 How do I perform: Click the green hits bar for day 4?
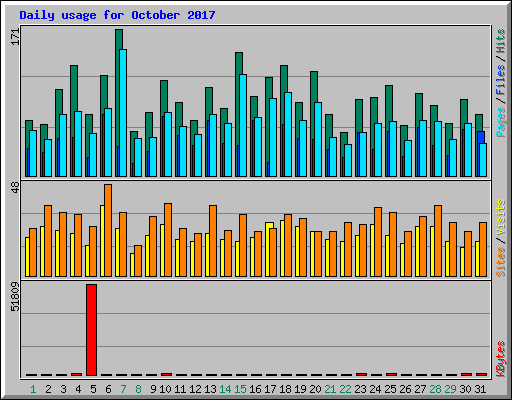(74, 89)
